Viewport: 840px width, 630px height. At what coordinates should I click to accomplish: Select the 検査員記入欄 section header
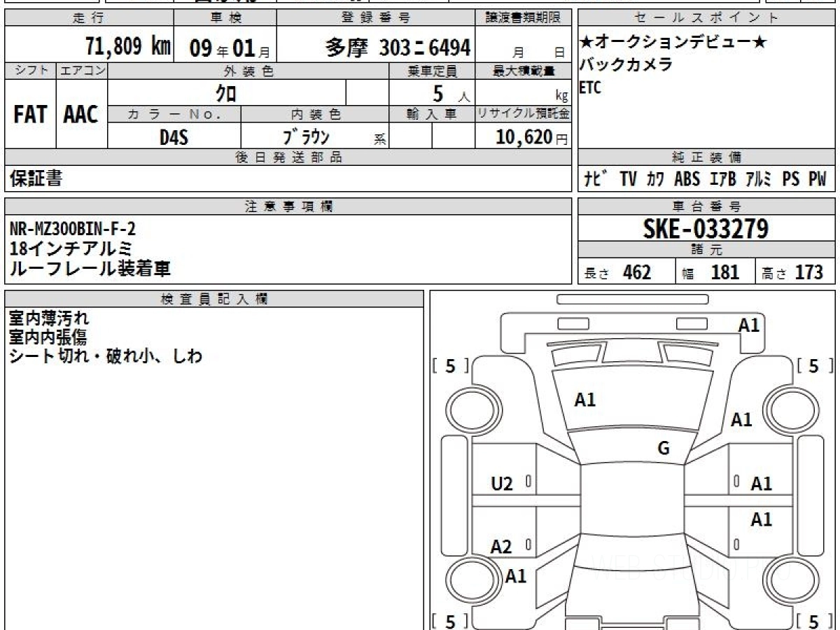(x=214, y=299)
